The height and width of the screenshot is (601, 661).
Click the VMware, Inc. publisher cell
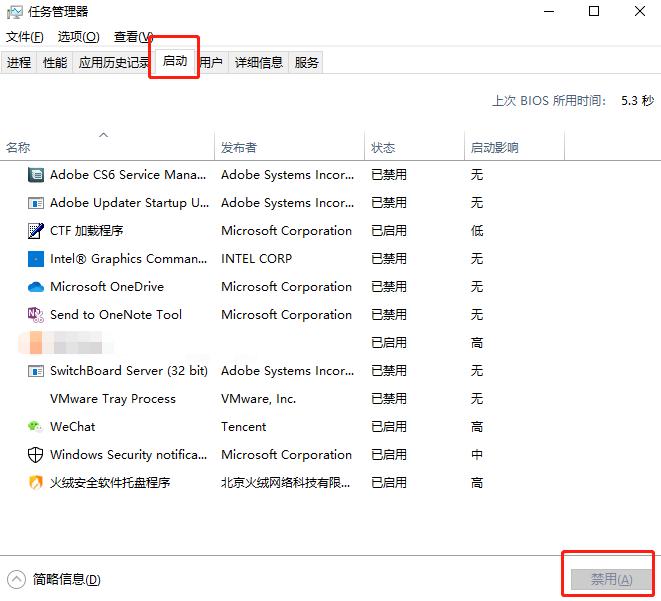click(x=258, y=399)
